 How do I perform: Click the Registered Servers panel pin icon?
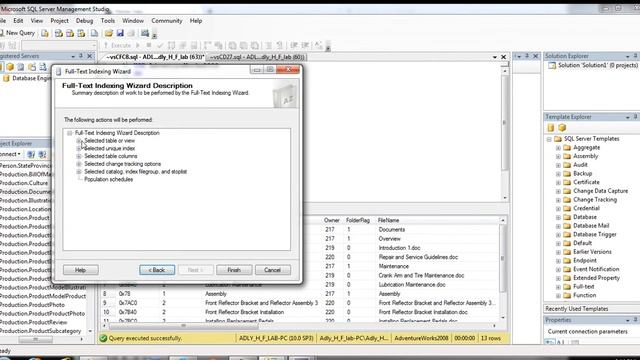[x=81, y=56]
